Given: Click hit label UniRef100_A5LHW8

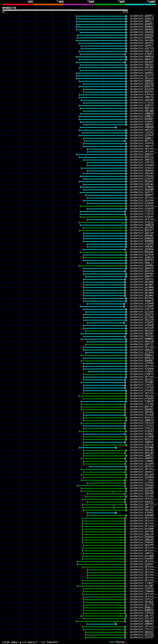Looking at the screenshot, I should coord(142,111).
